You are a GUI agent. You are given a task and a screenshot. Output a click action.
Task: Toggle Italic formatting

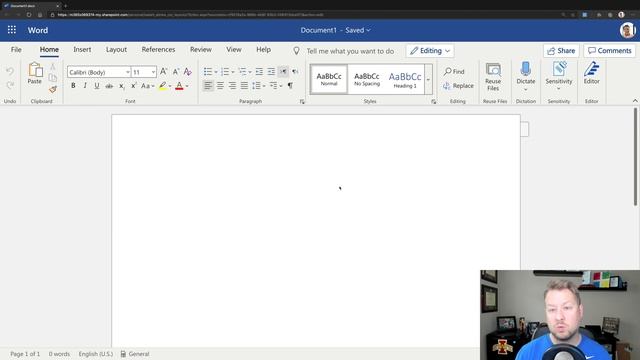85,86
